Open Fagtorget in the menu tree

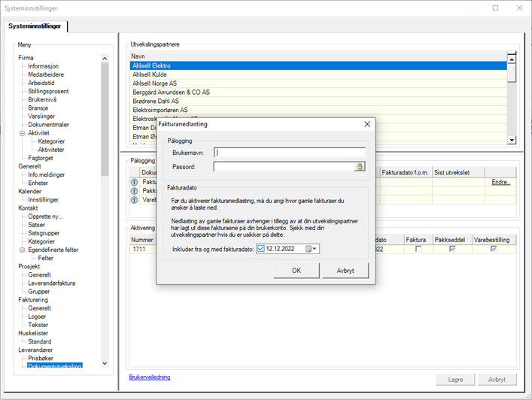pyautogui.click(x=41, y=159)
